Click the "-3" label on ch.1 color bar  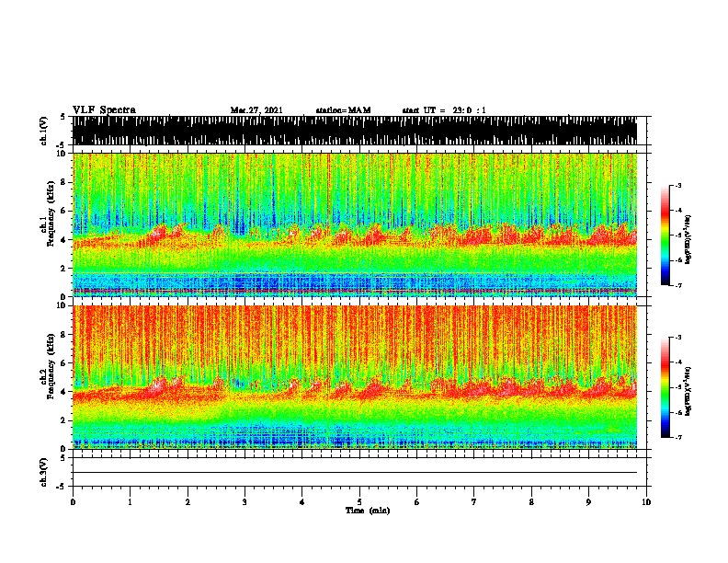click(677, 185)
